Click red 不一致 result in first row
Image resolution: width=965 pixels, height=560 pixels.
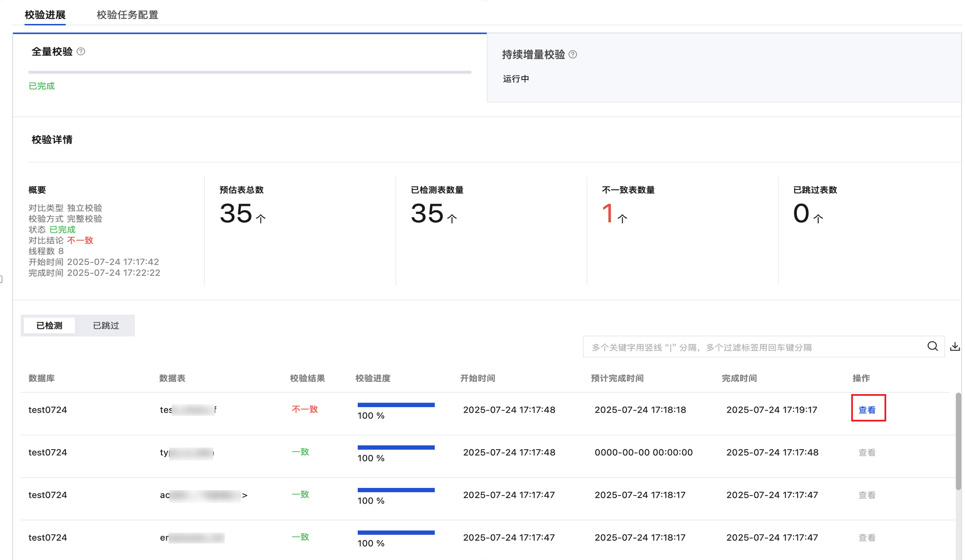click(x=305, y=409)
